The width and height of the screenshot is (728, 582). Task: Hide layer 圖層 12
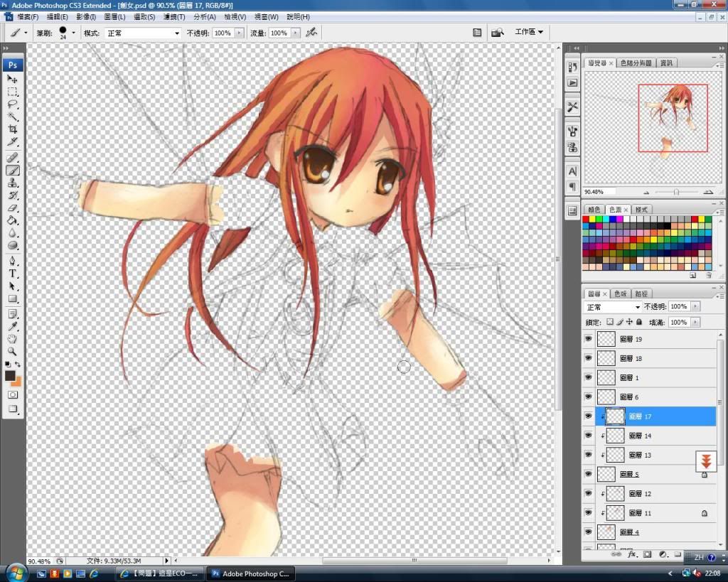pos(588,493)
